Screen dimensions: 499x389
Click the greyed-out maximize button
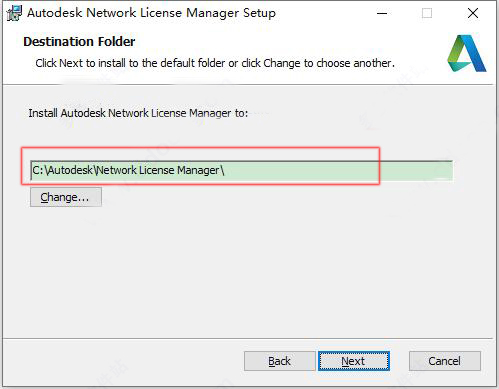click(x=427, y=13)
